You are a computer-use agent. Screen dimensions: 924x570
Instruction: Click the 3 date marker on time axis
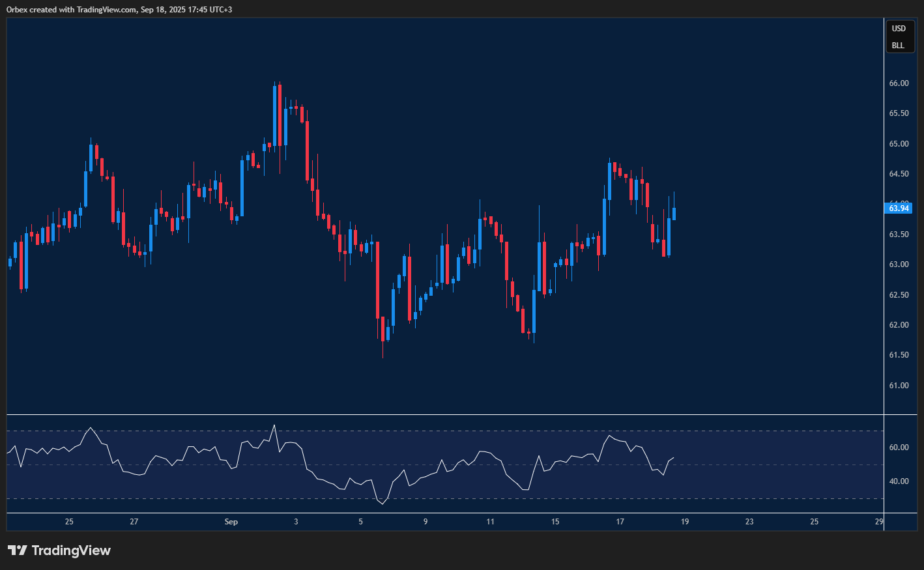tap(296, 522)
